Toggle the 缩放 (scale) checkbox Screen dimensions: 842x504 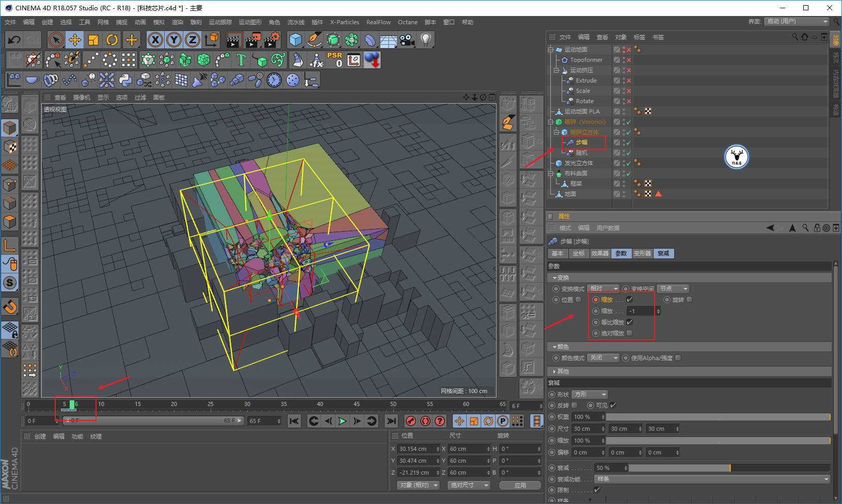coord(629,300)
